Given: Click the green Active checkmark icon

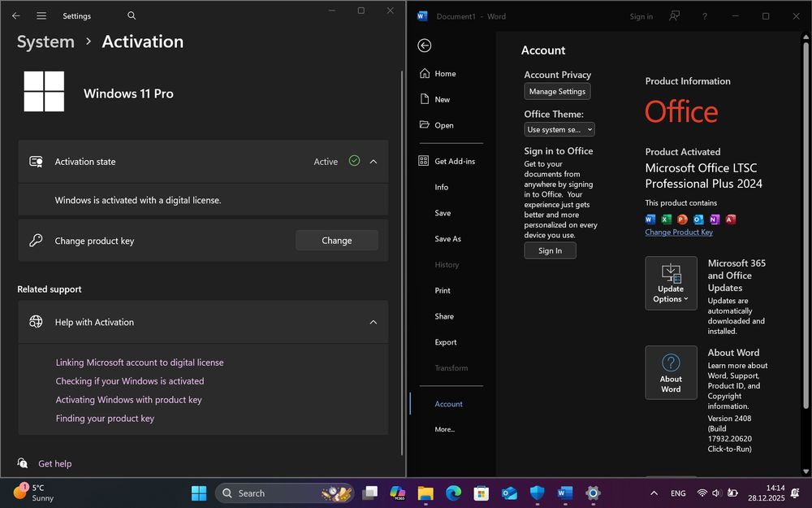Looking at the screenshot, I should tap(354, 161).
